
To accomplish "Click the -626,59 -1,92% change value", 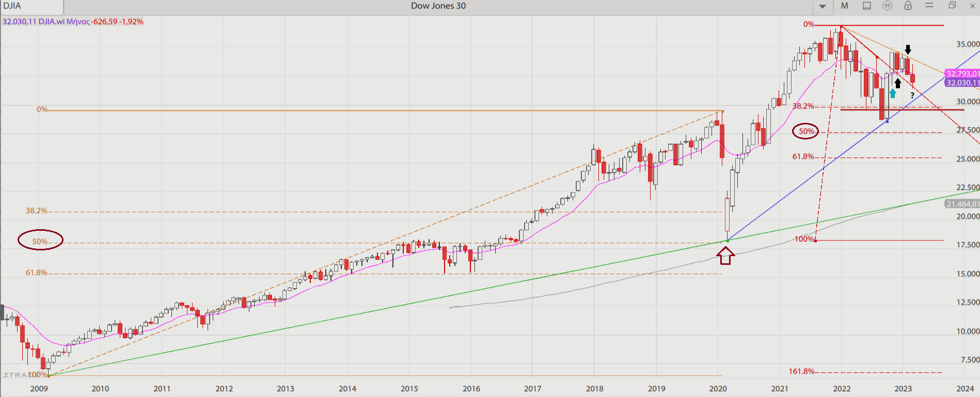I will (117, 22).
